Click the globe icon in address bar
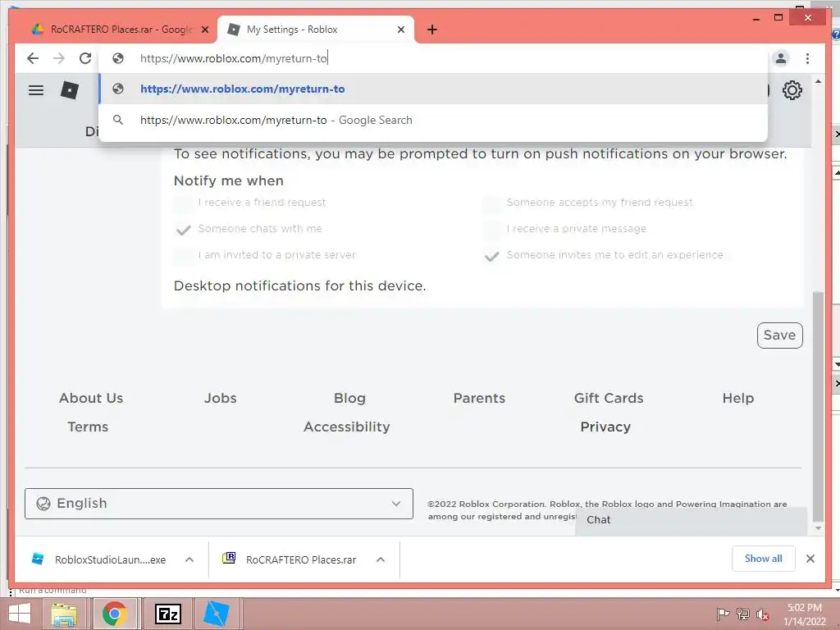The width and height of the screenshot is (840, 630). click(118, 58)
